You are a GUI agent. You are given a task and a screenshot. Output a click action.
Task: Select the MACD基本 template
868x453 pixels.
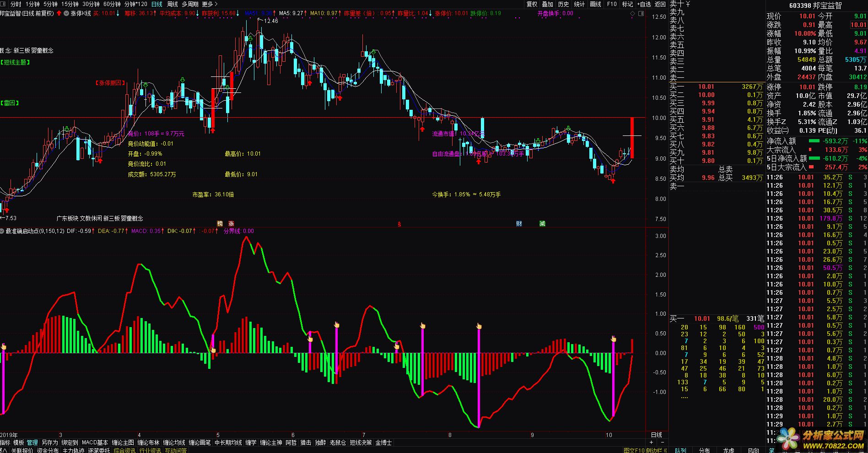95,442
